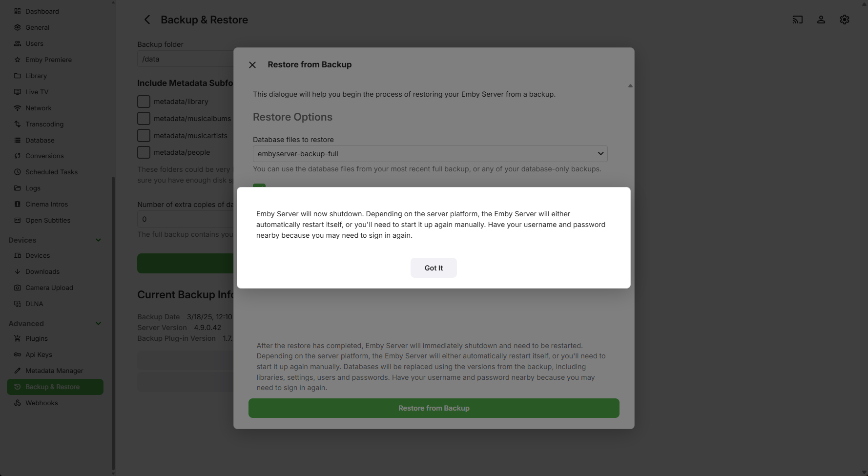Click the green Restore from Backup button

(x=434, y=408)
